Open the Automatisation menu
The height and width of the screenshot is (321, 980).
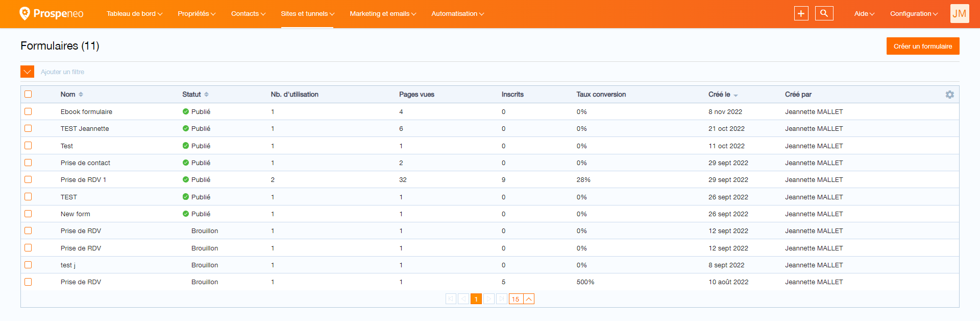[x=457, y=14]
